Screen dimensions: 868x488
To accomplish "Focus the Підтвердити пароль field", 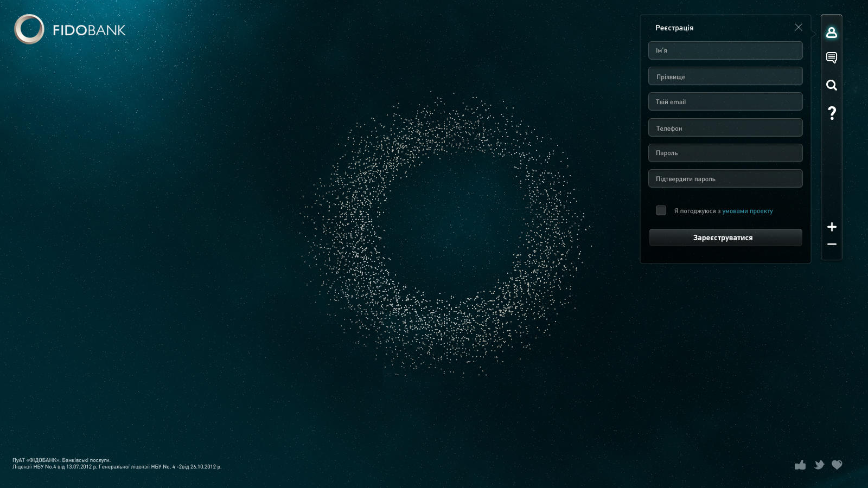I will [725, 179].
